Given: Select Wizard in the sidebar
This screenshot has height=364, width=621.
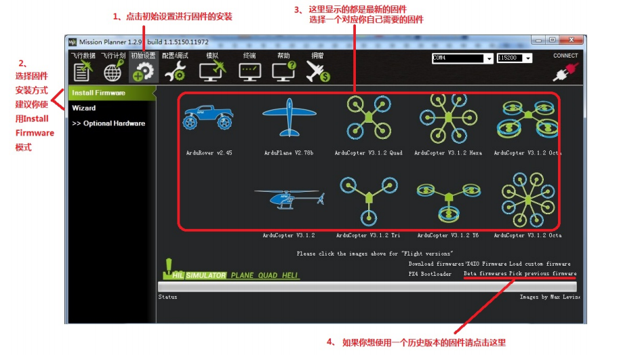Looking at the screenshot, I should coord(83,108).
